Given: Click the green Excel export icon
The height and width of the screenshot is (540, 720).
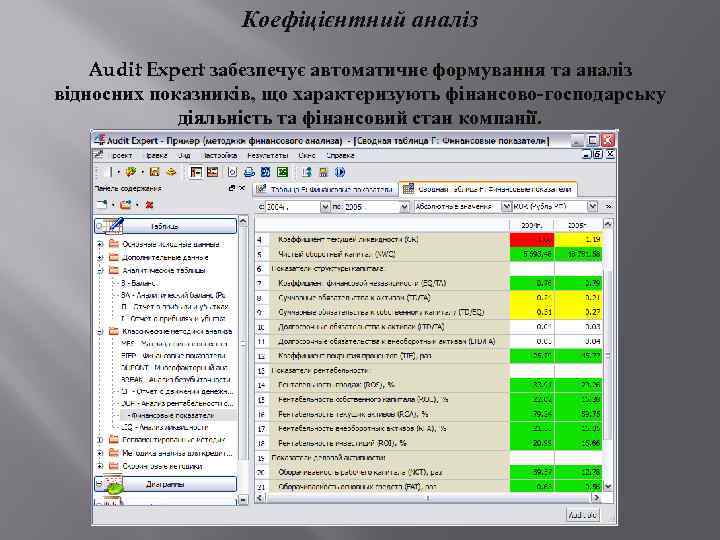Looking at the screenshot, I should pyautogui.click(x=282, y=172).
